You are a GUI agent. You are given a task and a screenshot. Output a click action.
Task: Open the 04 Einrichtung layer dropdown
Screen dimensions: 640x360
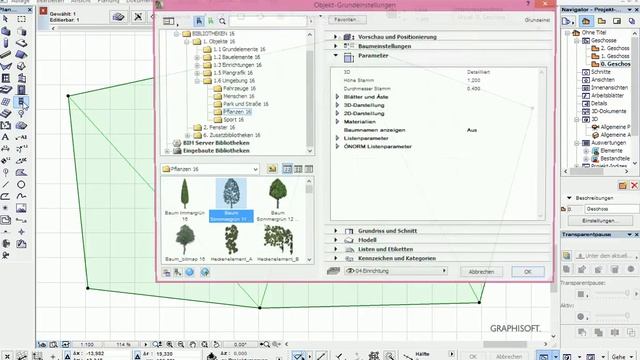396,271
